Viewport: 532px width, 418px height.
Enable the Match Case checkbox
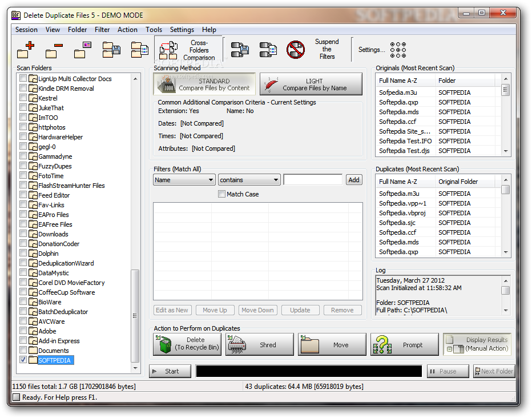221,194
